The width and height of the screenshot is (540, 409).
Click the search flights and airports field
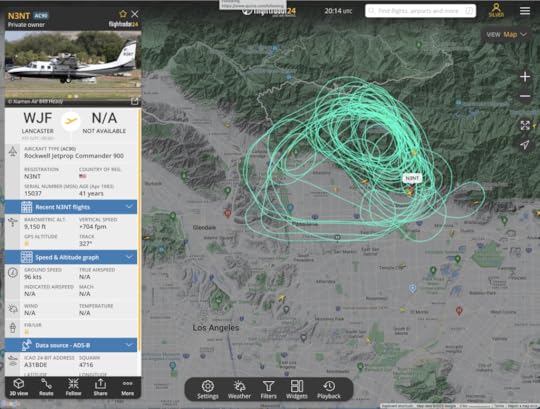pos(420,11)
